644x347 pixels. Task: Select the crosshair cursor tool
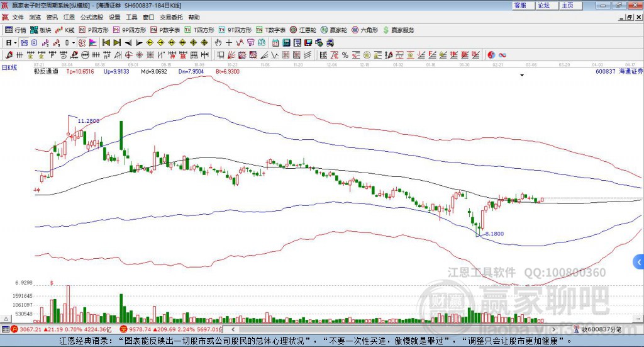[x=229, y=42]
